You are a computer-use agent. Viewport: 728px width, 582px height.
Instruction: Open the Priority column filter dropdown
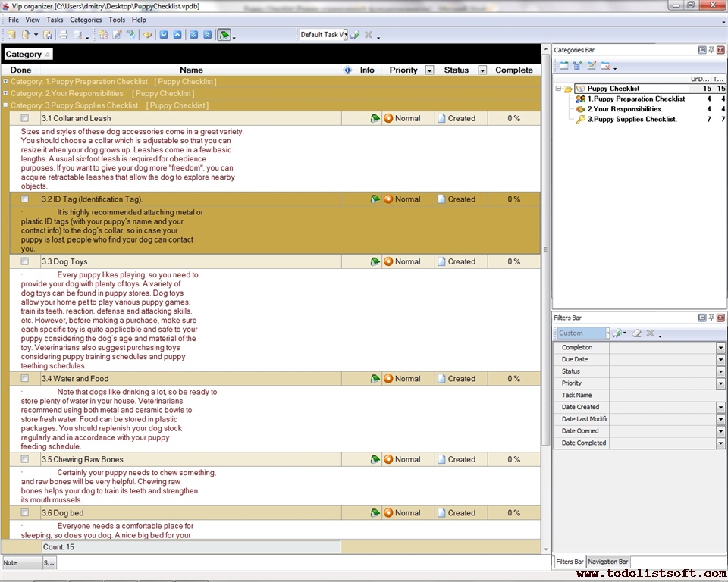coord(429,70)
